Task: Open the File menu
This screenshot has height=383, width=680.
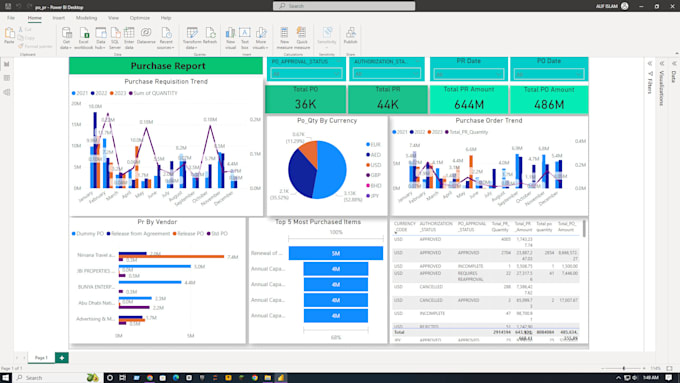Action: tap(11, 18)
